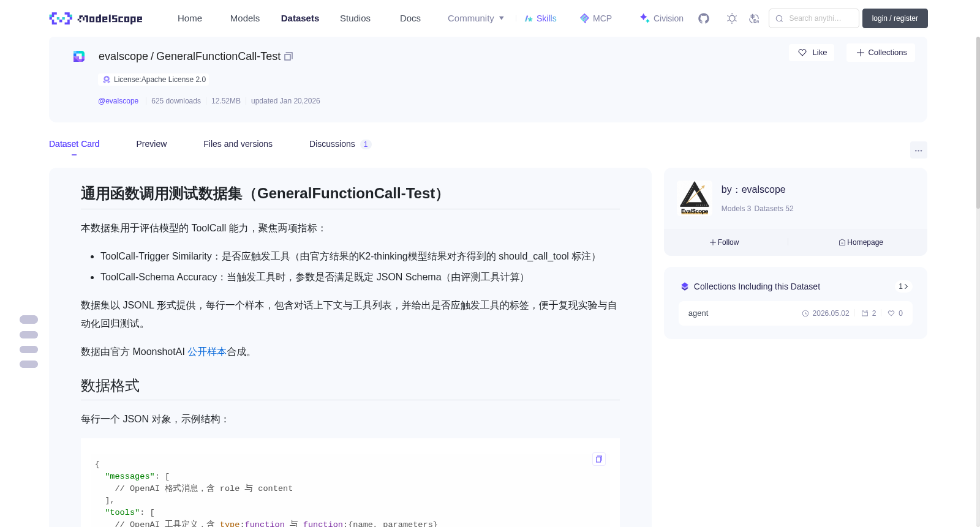Open the ModelScope logo home link

point(96,18)
